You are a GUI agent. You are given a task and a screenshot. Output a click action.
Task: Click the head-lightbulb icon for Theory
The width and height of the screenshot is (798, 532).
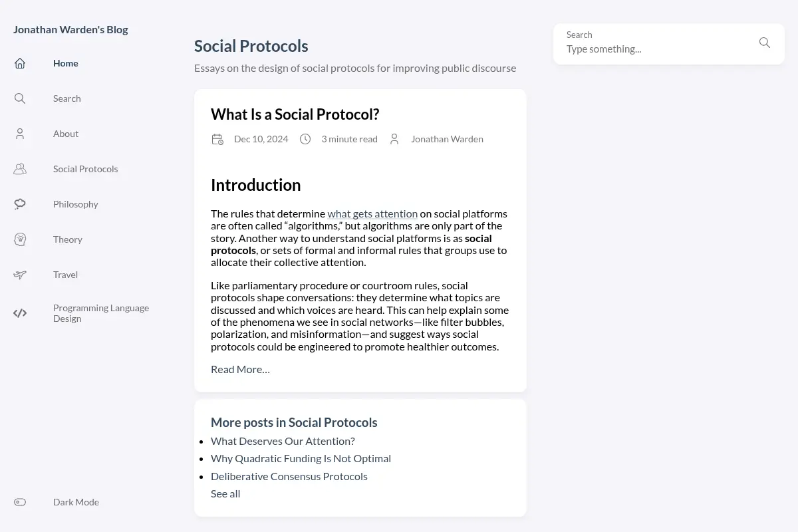pyautogui.click(x=20, y=239)
